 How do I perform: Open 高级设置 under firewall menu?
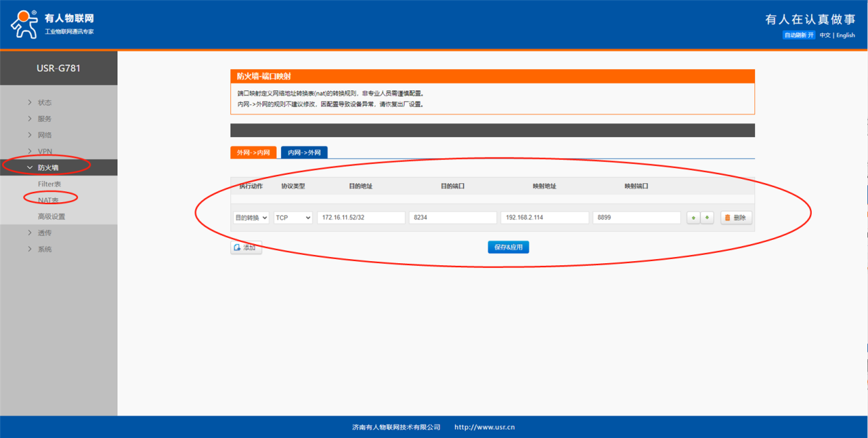[x=51, y=217]
